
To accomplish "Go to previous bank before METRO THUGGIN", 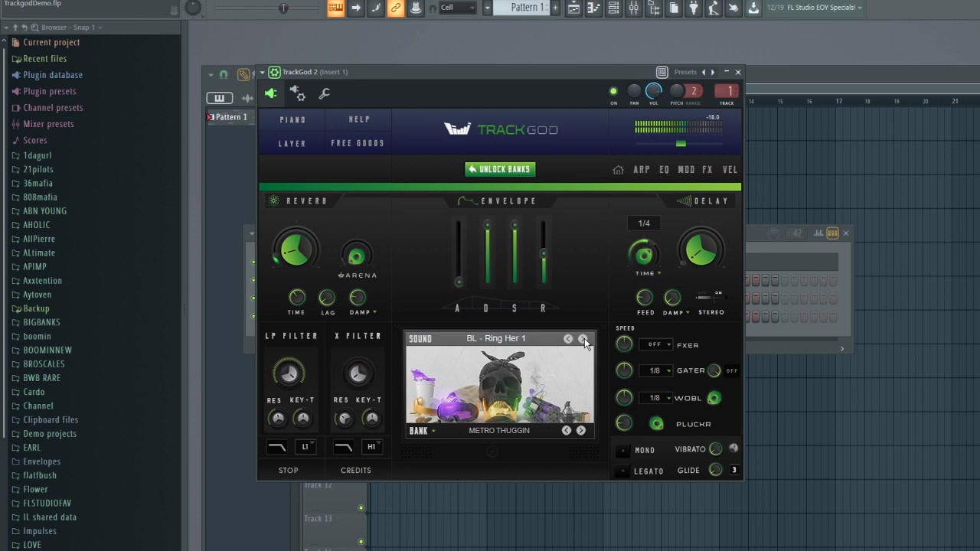I will coord(567,431).
